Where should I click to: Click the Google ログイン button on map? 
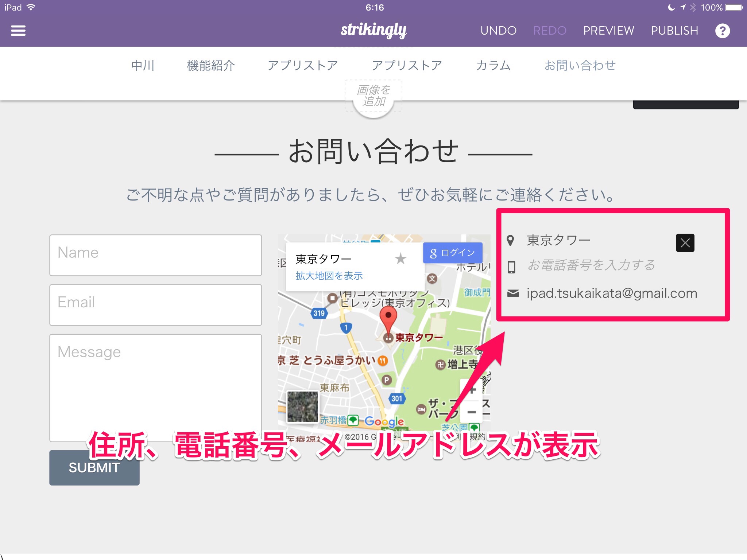click(x=453, y=253)
